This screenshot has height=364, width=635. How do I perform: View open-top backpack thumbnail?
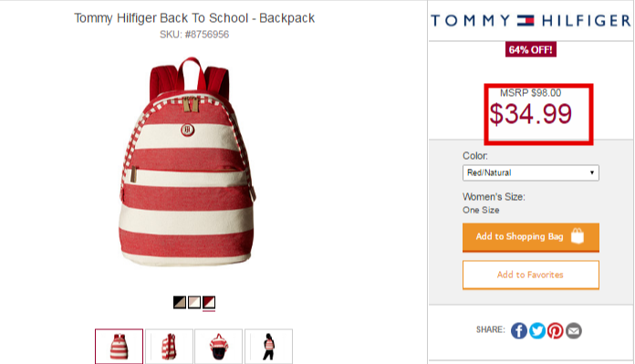[x=219, y=346]
